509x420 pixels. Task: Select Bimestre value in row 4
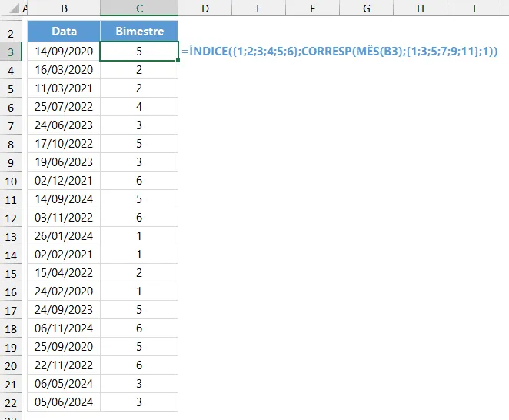139,70
